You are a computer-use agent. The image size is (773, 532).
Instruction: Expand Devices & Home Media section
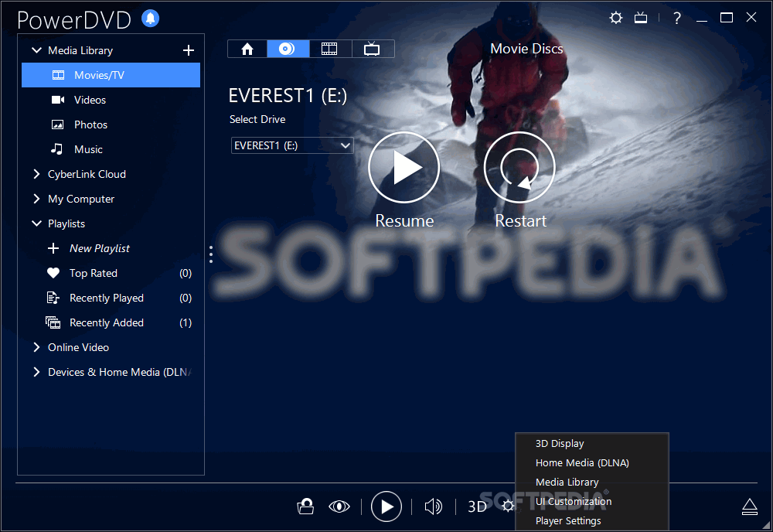pyautogui.click(x=36, y=372)
